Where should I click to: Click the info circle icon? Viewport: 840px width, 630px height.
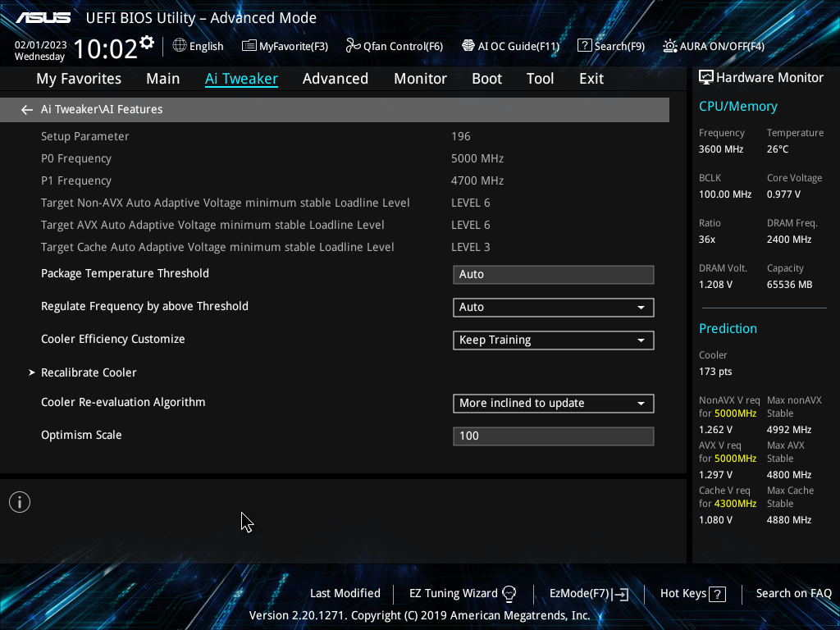tap(20, 502)
